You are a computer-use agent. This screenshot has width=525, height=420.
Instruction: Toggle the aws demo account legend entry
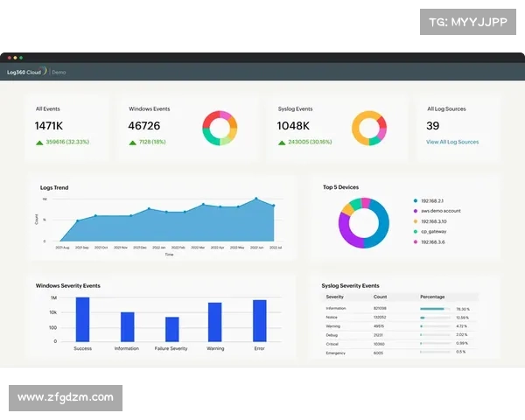(x=437, y=211)
